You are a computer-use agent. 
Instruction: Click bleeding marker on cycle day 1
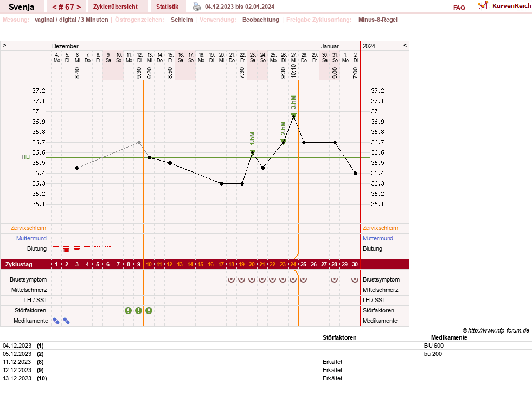click(x=56, y=246)
